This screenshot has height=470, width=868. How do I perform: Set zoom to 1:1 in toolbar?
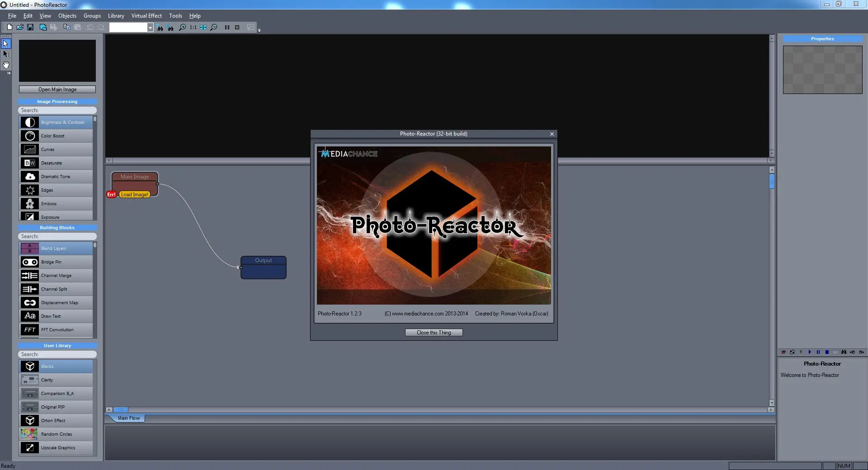pyautogui.click(x=193, y=28)
